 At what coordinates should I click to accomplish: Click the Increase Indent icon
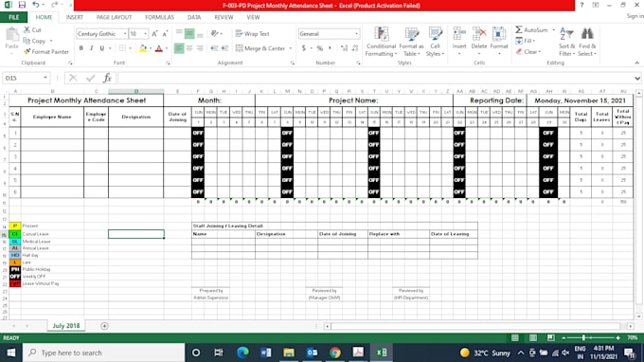pyautogui.click(x=225, y=48)
